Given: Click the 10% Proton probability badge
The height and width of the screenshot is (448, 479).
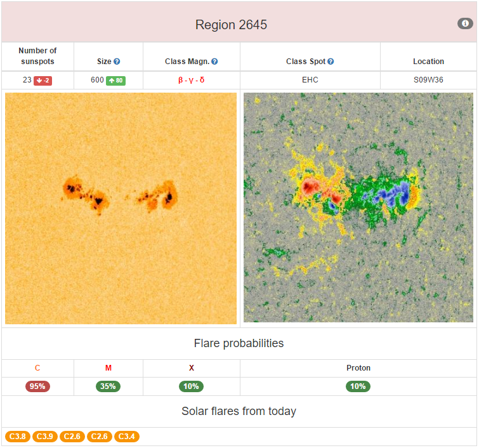Looking at the screenshot, I should pyautogui.click(x=358, y=386).
